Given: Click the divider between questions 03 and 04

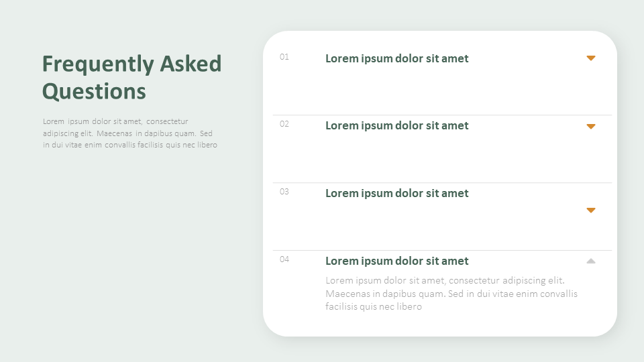Looking at the screenshot, I should [x=442, y=250].
